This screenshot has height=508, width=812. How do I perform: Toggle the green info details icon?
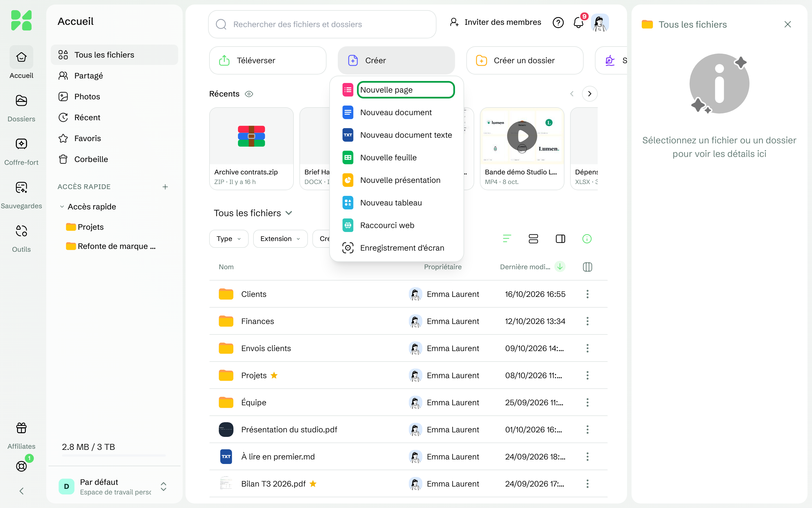coord(587,238)
